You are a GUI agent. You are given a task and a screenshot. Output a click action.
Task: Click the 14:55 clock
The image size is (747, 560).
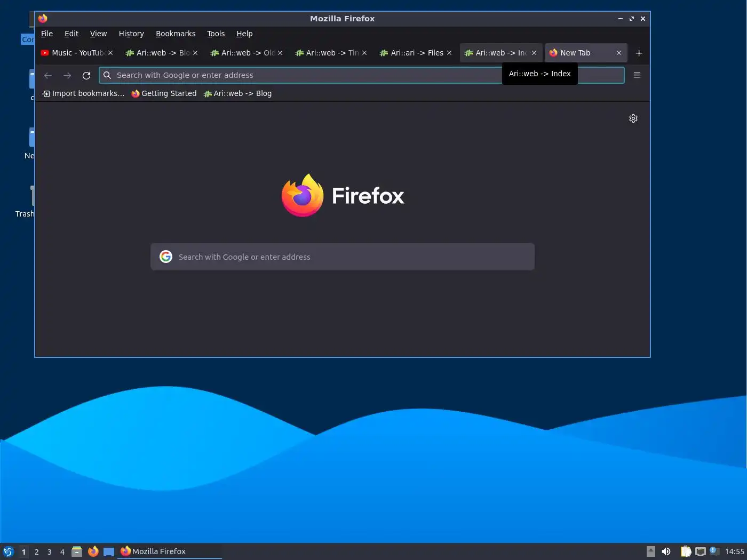pyautogui.click(x=735, y=551)
